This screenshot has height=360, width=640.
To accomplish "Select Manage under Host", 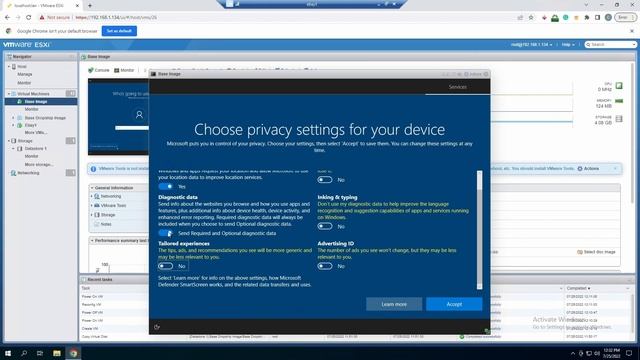I will click(24, 74).
